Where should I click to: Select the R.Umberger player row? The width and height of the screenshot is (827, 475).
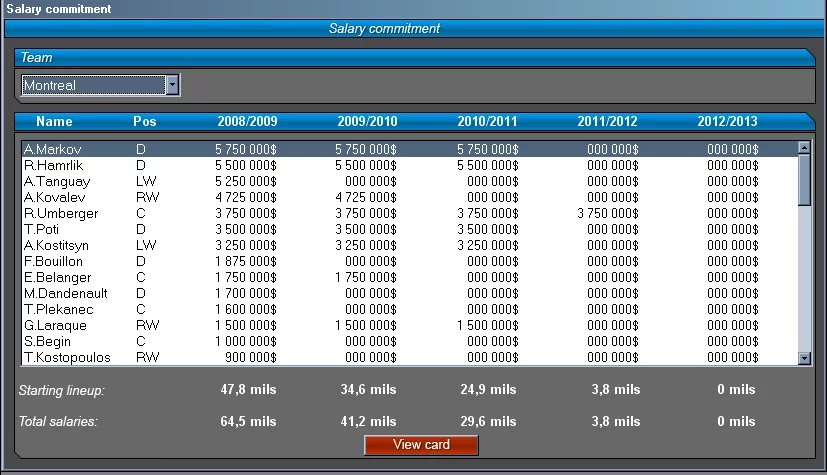pos(410,214)
